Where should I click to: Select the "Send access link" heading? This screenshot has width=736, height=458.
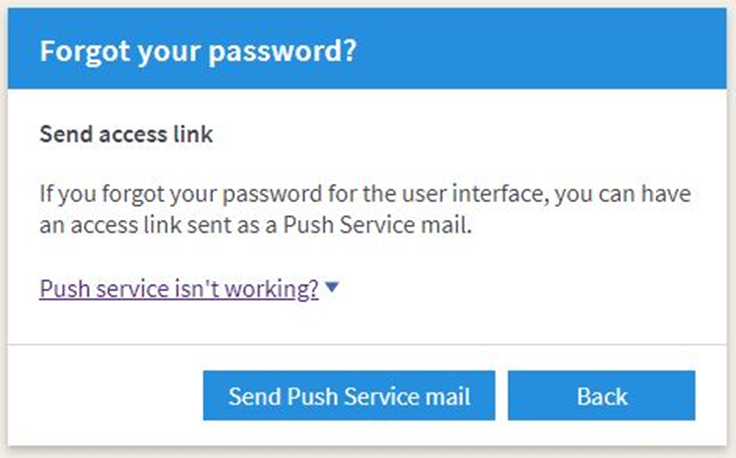point(126,134)
